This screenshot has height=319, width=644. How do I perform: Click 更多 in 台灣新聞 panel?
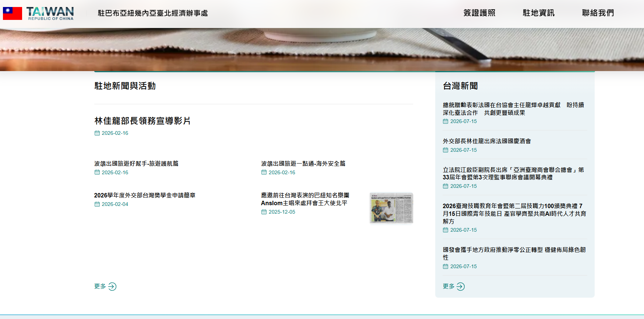pyautogui.click(x=448, y=286)
